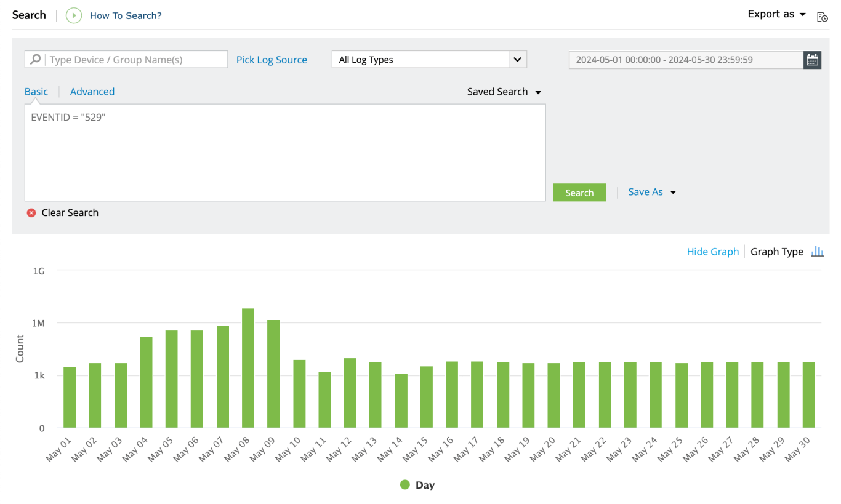
Task: Open the All Log Types dropdown arrow
Action: [517, 60]
